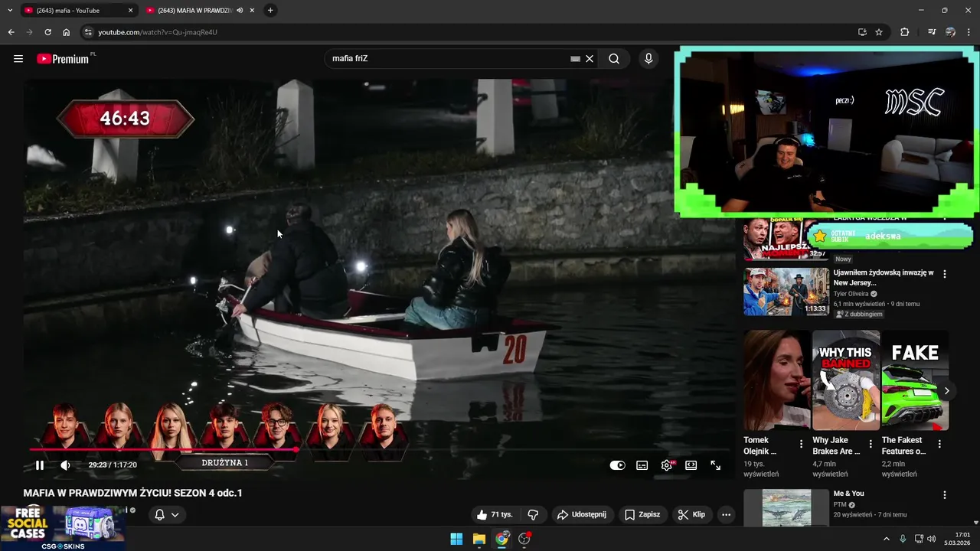Open notification bell dropdown for channel

click(167, 515)
